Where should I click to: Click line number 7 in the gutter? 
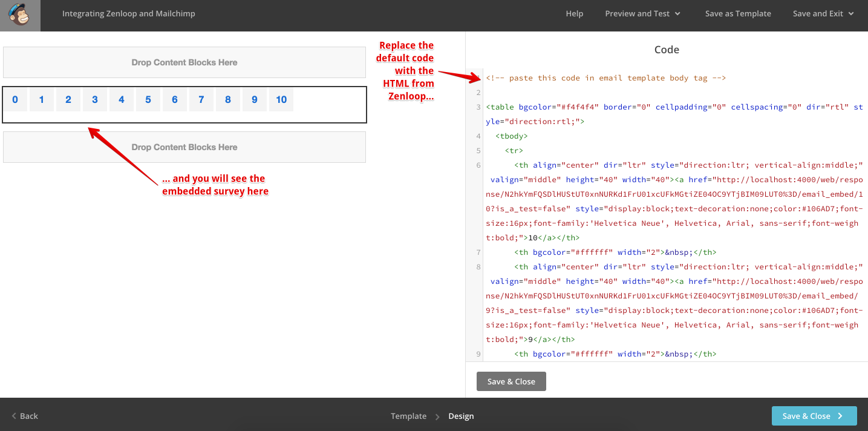coord(478,252)
